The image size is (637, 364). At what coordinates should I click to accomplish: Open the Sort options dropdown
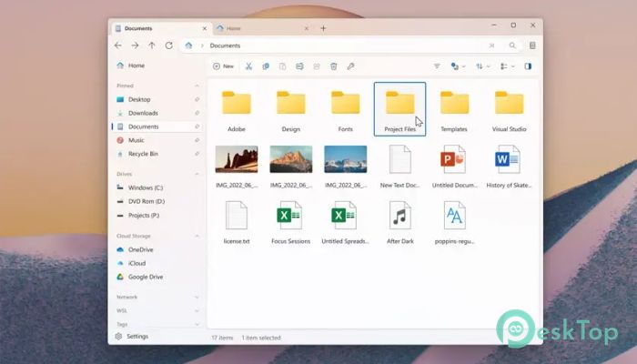pyautogui.click(x=483, y=66)
